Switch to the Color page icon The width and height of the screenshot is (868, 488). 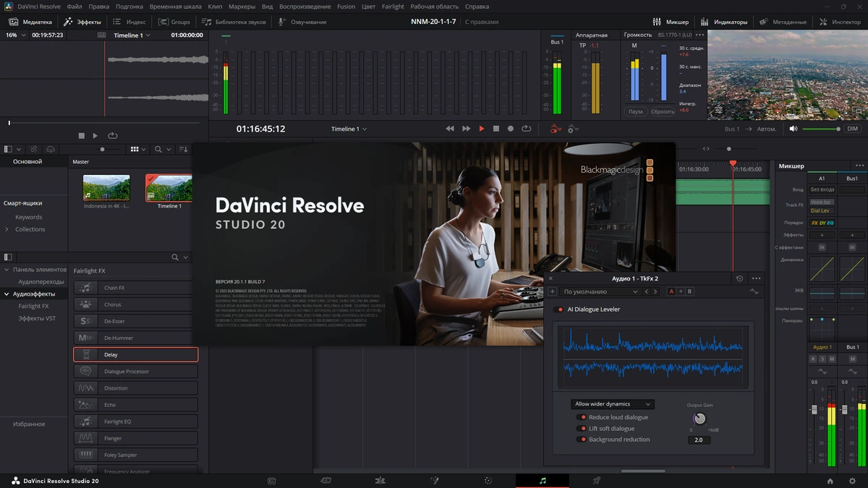488,481
